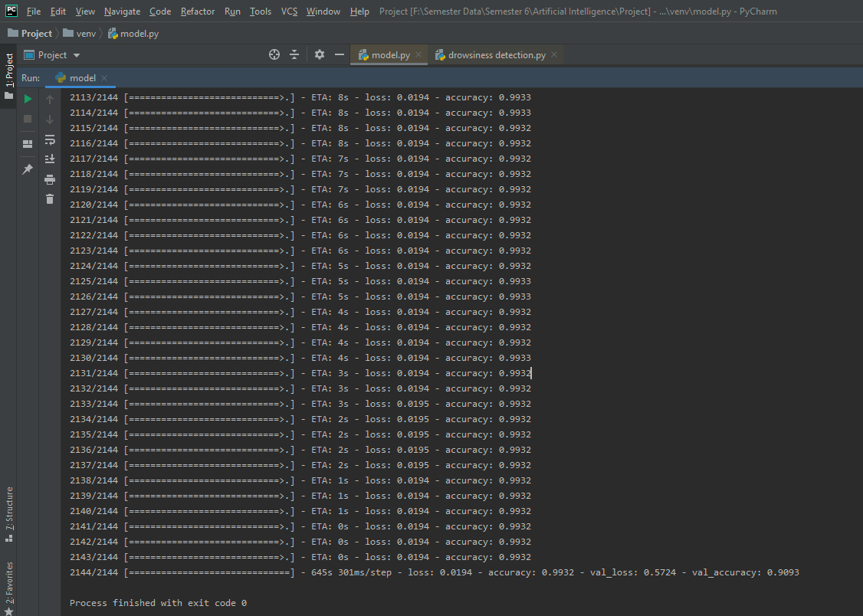Click the venv breadcrumb folder
Viewport: 863px width, 616px height.
tap(80, 34)
